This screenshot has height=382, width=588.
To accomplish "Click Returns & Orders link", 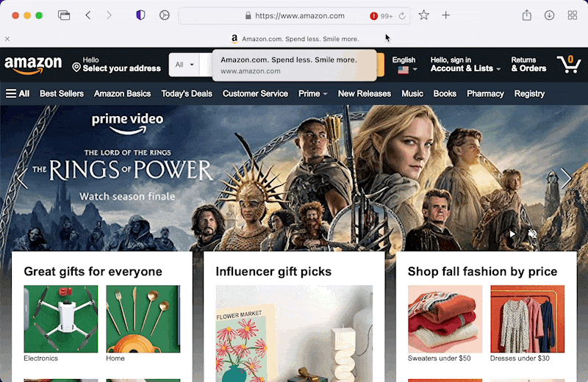I will click(528, 65).
